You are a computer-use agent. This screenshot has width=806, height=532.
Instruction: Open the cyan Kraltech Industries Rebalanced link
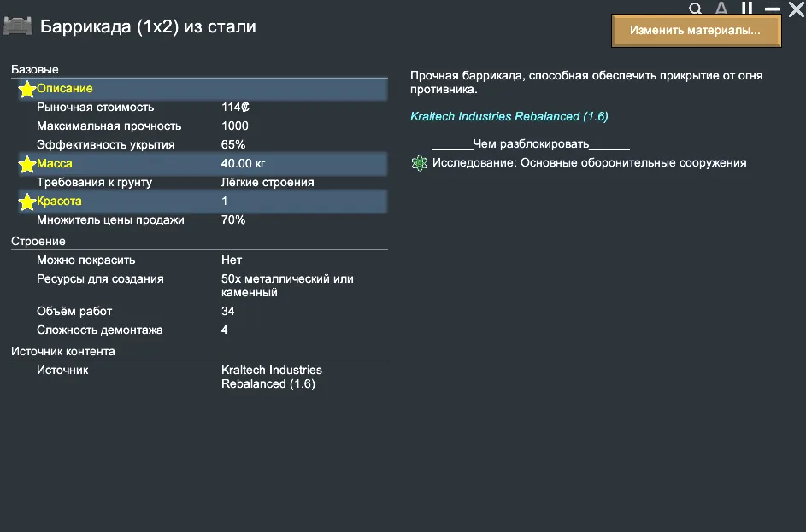pyautogui.click(x=509, y=116)
